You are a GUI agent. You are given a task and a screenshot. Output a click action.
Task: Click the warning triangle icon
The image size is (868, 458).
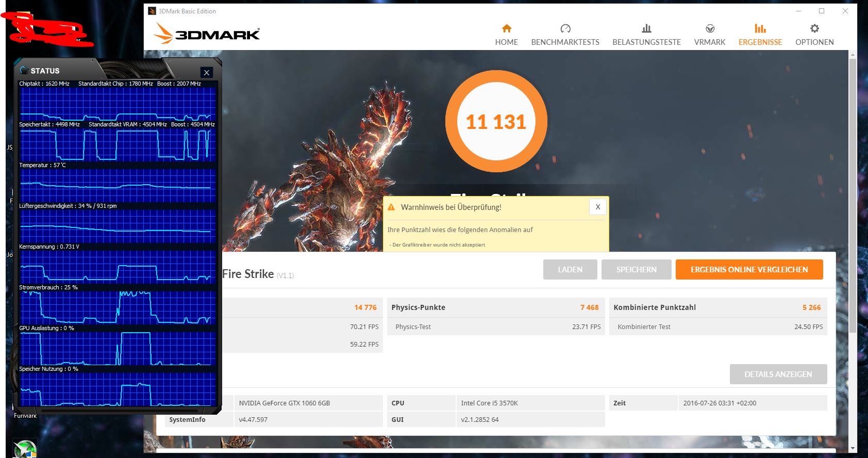391,207
